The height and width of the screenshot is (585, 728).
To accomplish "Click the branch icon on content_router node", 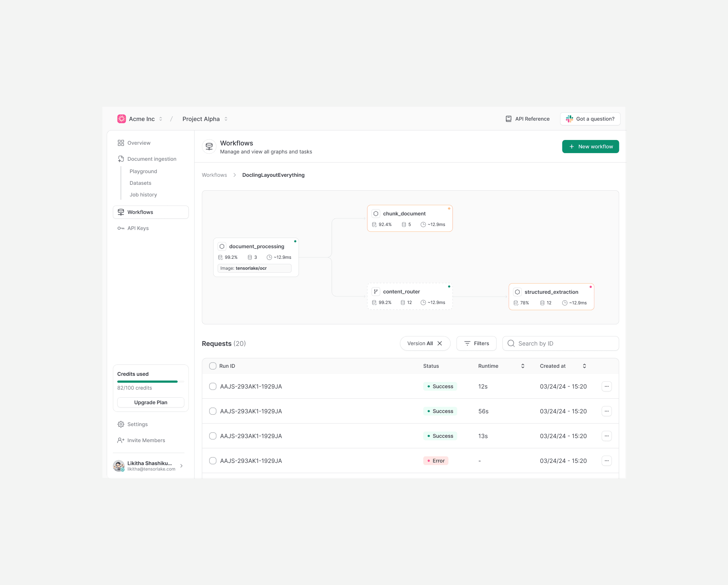I will tap(376, 292).
